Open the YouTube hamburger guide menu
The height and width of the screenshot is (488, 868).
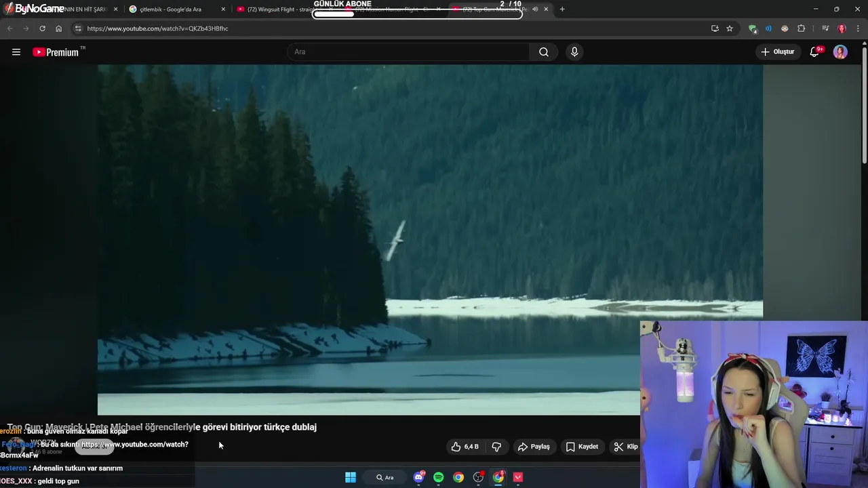(16, 52)
